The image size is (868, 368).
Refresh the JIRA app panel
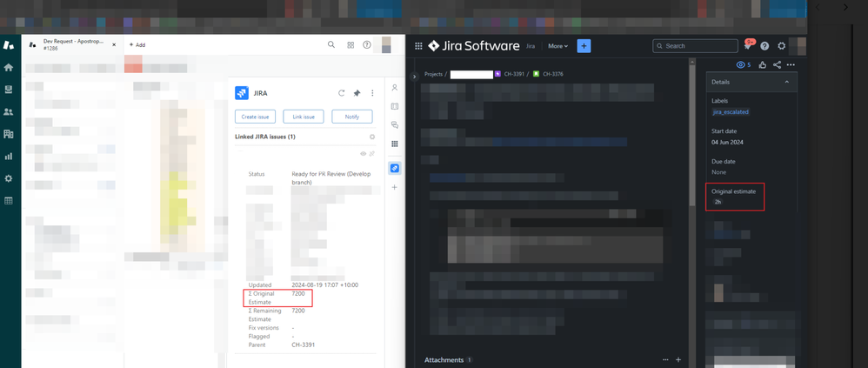(342, 93)
